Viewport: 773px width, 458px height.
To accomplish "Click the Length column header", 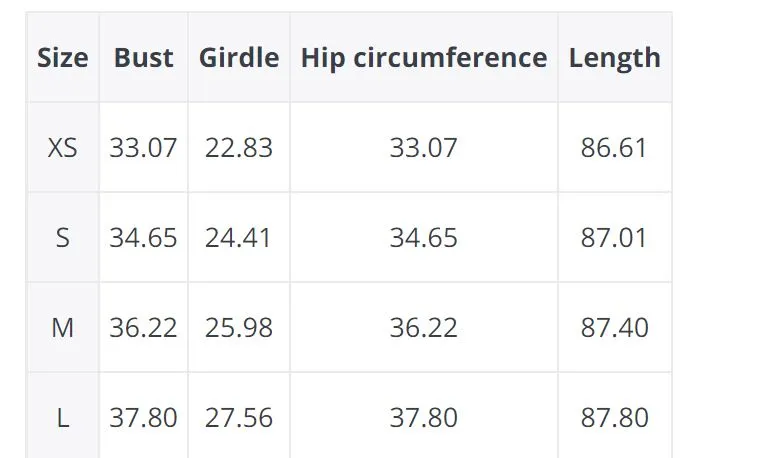I will tap(615, 58).
